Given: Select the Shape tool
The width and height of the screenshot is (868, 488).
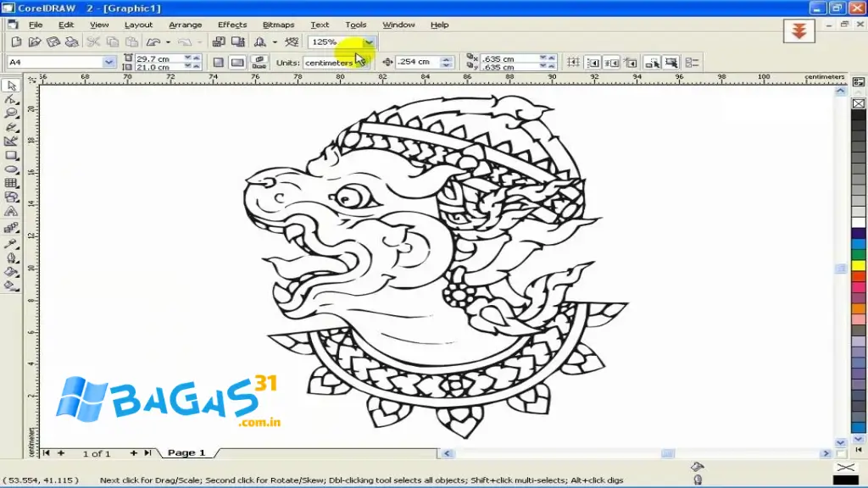Looking at the screenshot, I should (12, 100).
